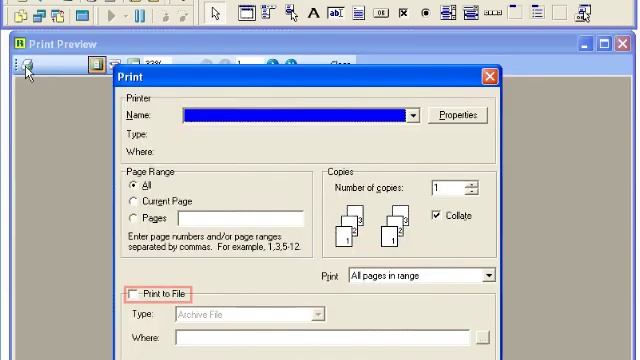The height and width of the screenshot is (360, 640).
Task: Open the Archive File Type dropdown
Action: pos(318,315)
